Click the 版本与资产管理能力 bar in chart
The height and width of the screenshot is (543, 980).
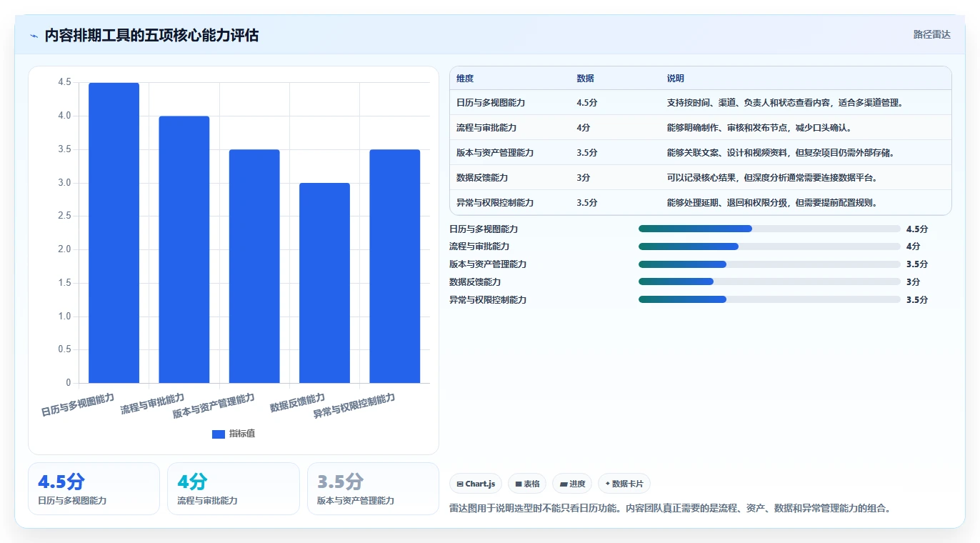254,266
